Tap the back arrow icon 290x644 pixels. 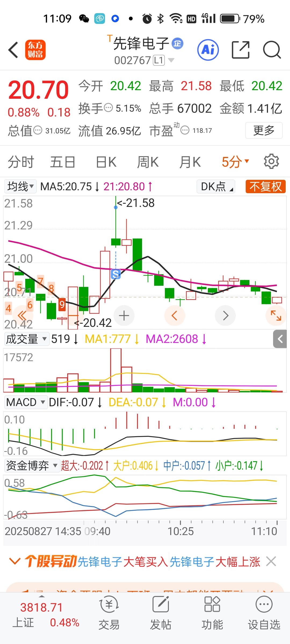tap(13, 50)
